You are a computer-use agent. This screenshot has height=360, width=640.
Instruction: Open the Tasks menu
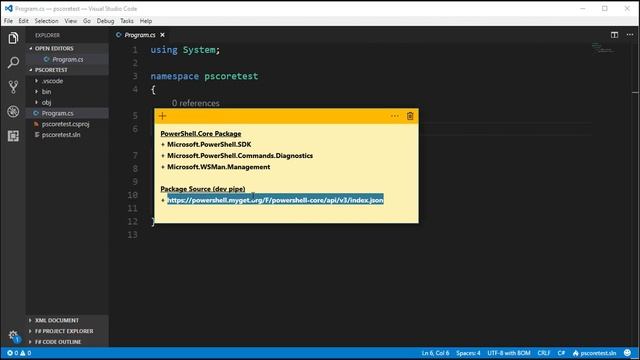[127, 21]
